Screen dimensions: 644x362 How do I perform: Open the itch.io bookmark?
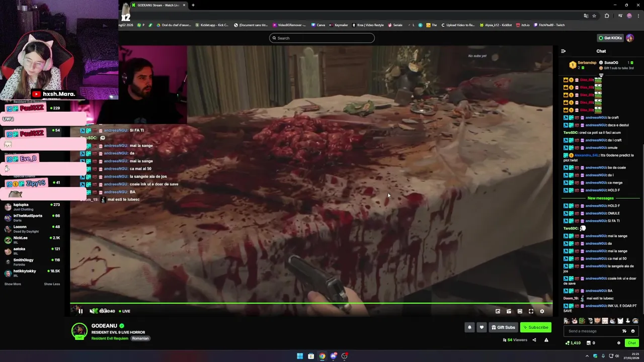(523, 25)
